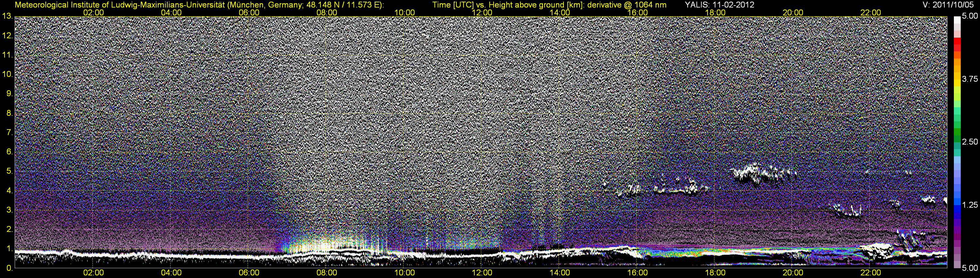
Task: Select 18:00 on the top time axis
Action: [x=715, y=12]
